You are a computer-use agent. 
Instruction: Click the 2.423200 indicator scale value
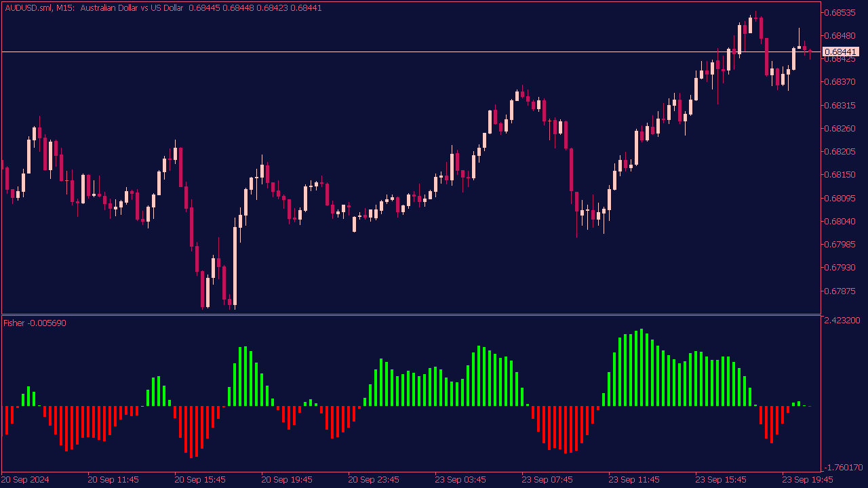tap(843, 321)
